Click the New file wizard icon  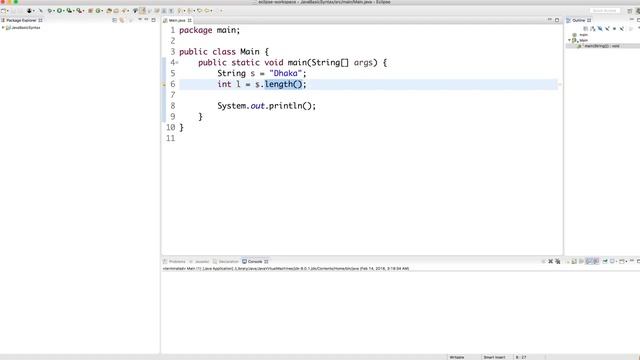click(3, 11)
